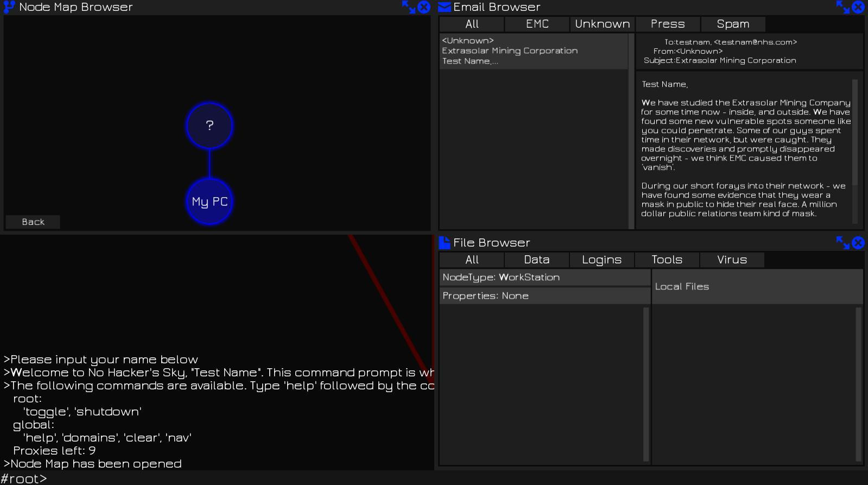
Task: Close the Email Browser window
Action: click(x=858, y=7)
